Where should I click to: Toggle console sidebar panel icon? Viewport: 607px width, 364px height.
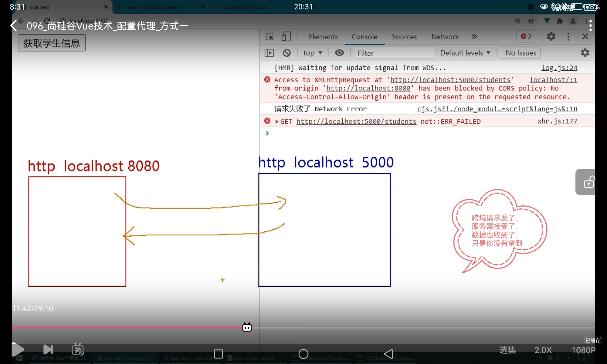[x=269, y=53]
